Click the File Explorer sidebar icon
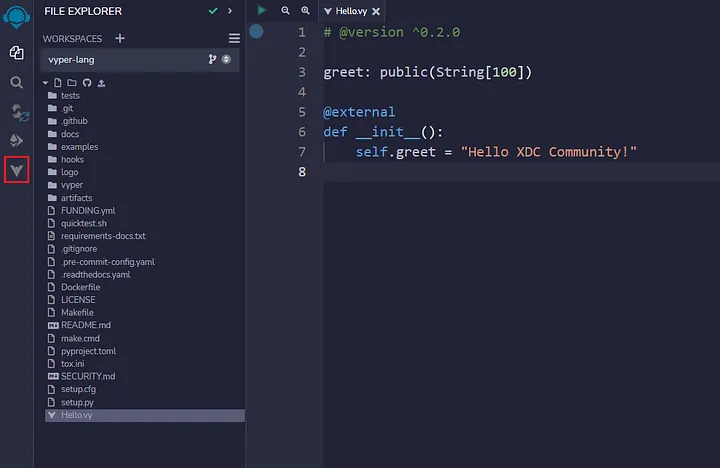Image resolution: width=720 pixels, height=468 pixels. tap(16, 53)
